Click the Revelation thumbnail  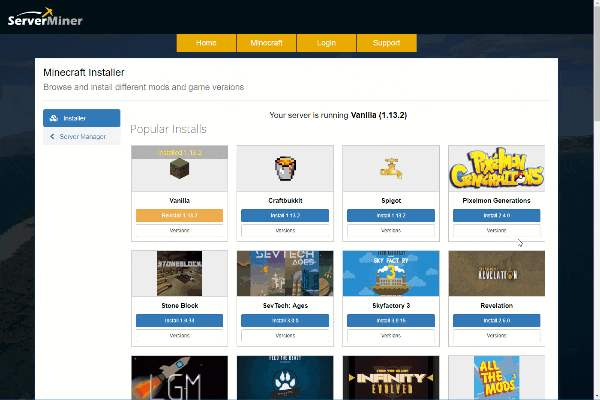click(x=497, y=273)
